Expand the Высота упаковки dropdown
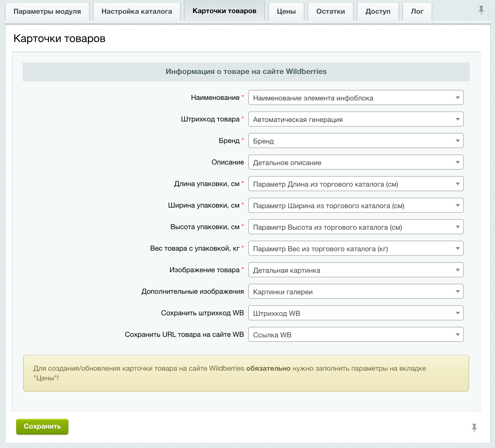The image size is (495, 448). (355, 227)
